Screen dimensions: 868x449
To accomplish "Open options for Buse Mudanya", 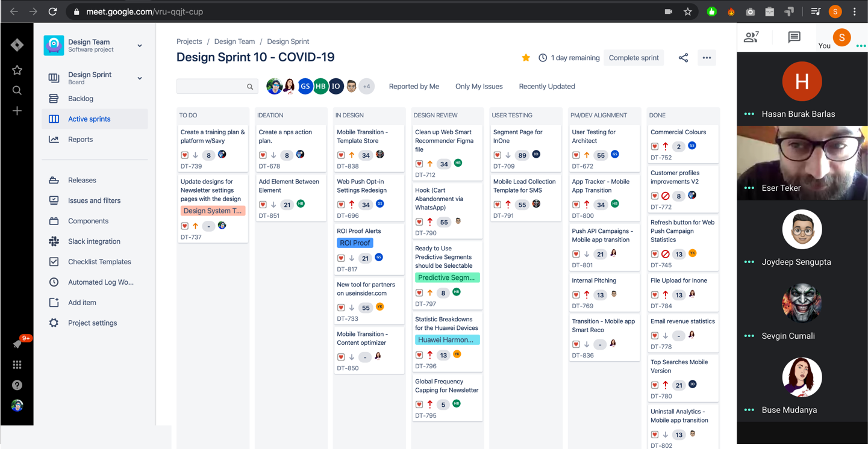I will click(x=749, y=410).
